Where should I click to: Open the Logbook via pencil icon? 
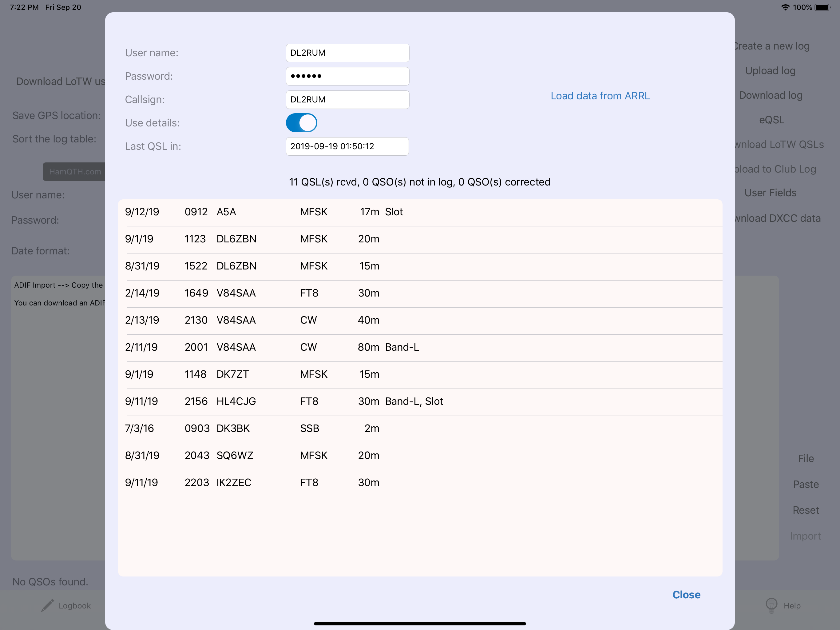47,605
